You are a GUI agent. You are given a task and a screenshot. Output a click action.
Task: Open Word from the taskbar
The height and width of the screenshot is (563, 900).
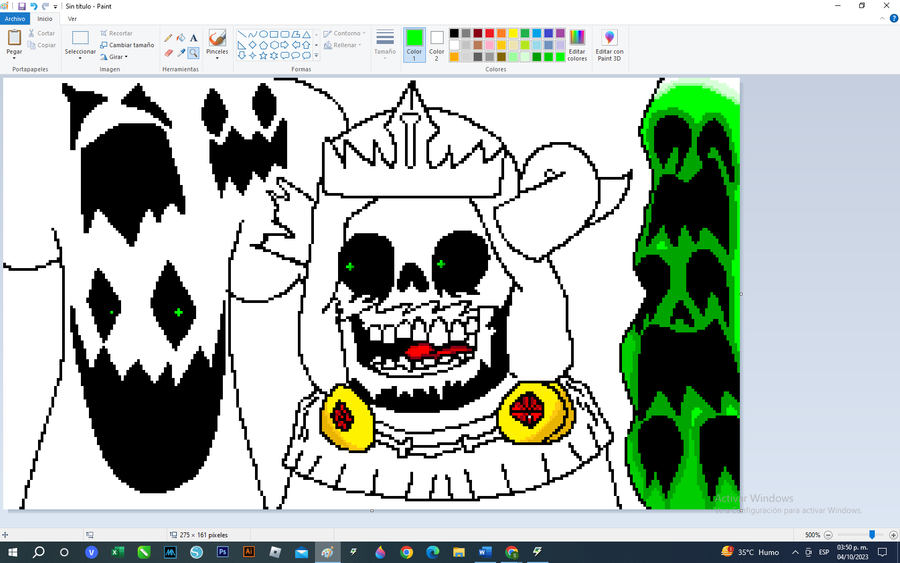coord(485,552)
